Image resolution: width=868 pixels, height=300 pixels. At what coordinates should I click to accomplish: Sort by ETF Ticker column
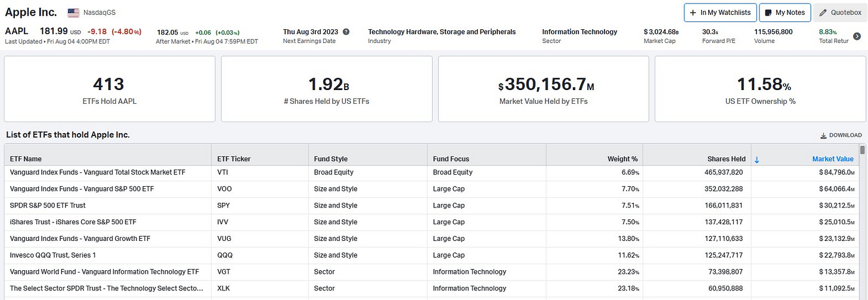[234, 159]
